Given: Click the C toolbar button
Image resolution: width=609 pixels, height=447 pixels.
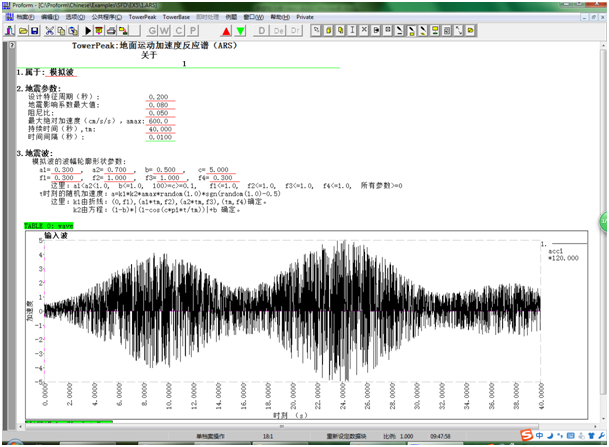Looking at the screenshot, I should [179, 31].
